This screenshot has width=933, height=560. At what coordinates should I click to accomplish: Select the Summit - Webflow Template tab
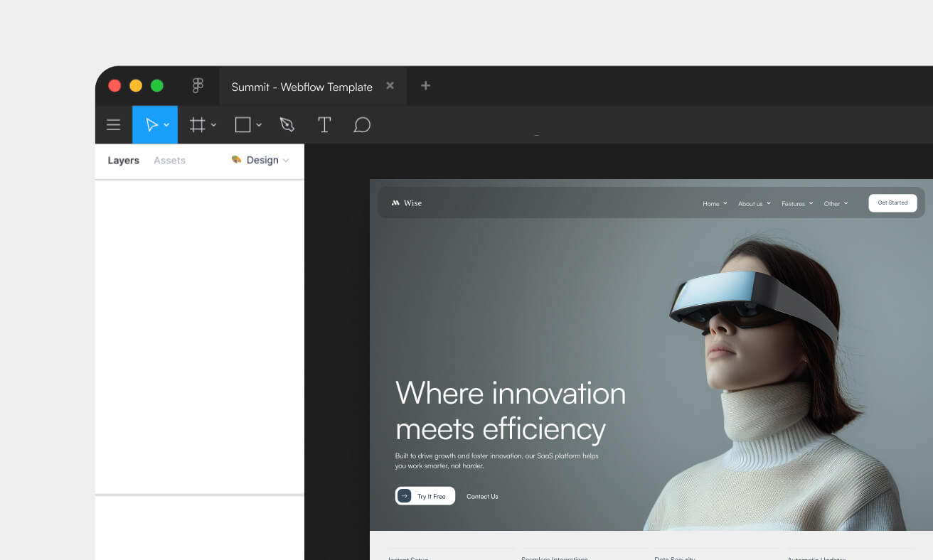pyautogui.click(x=301, y=86)
